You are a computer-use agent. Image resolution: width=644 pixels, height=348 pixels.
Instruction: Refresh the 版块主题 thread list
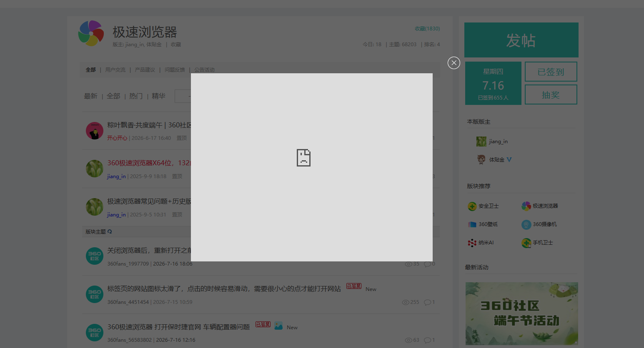110,231
